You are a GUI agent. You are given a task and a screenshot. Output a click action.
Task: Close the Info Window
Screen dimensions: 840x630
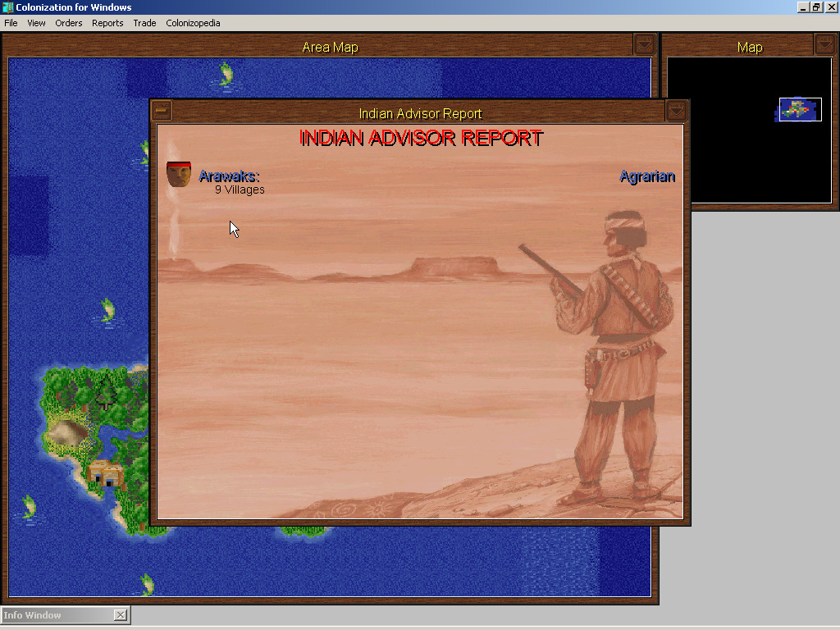[x=121, y=615]
